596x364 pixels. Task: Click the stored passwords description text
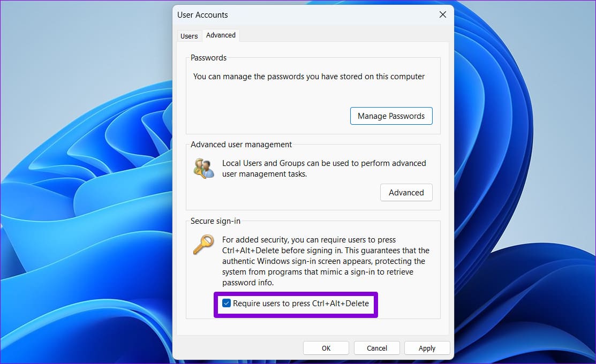point(308,77)
